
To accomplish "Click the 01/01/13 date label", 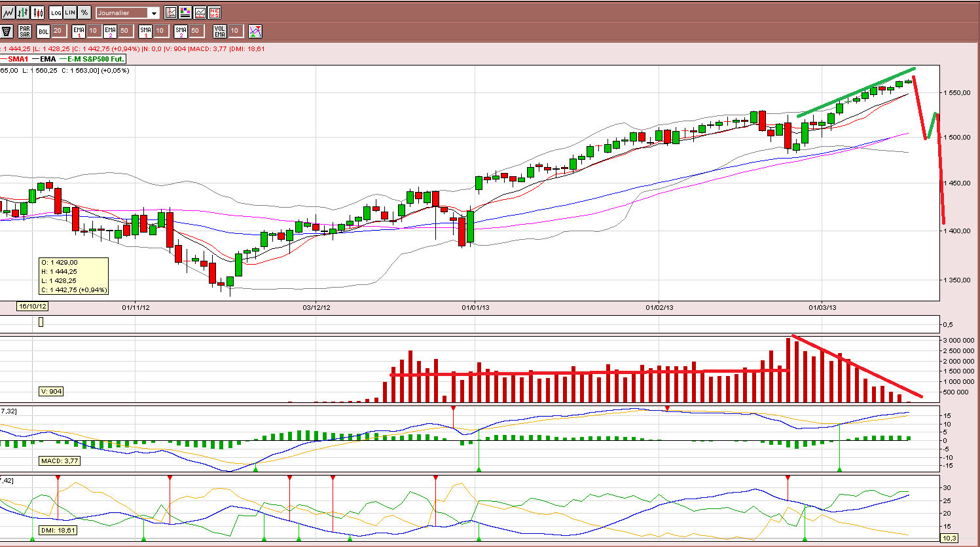I will (476, 307).
